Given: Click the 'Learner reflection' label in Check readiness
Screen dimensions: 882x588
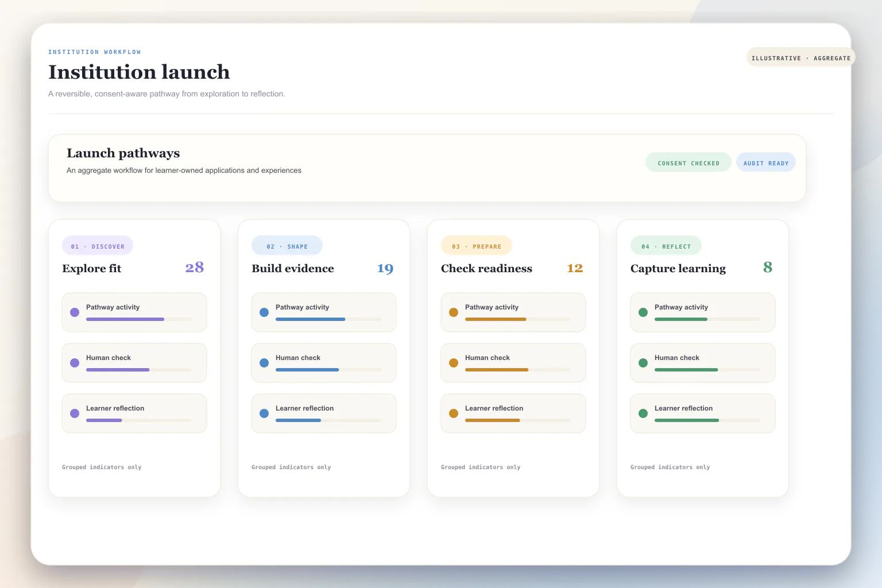Looking at the screenshot, I should coord(494,408).
